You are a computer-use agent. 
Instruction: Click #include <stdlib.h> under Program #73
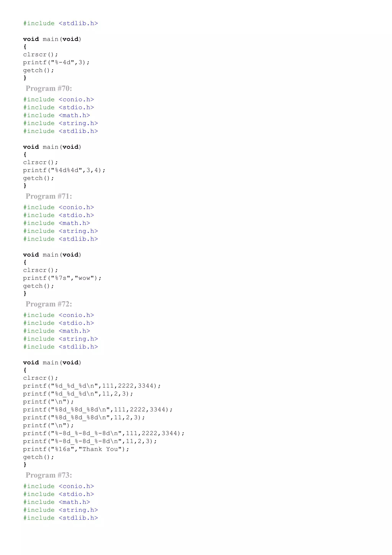[60, 518]
